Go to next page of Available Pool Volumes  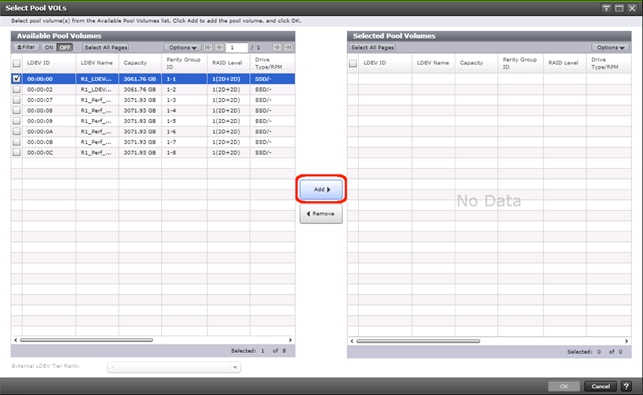[x=277, y=48]
